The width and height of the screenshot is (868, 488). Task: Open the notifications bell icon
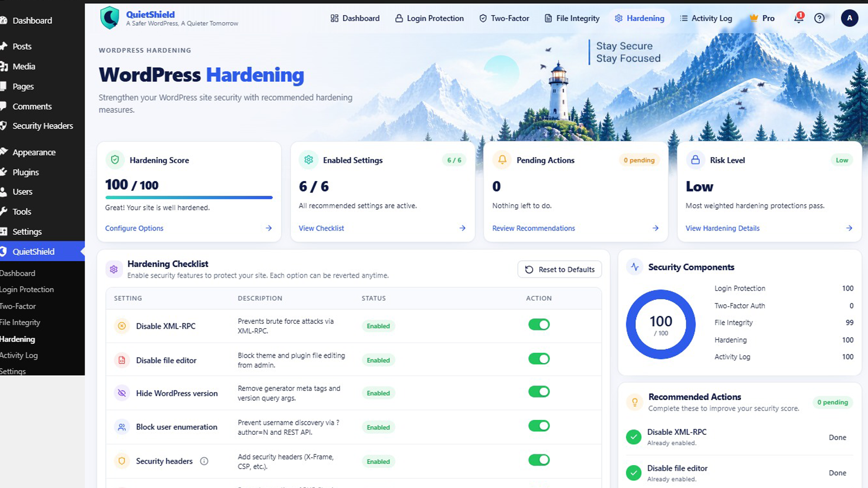pos(799,18)
